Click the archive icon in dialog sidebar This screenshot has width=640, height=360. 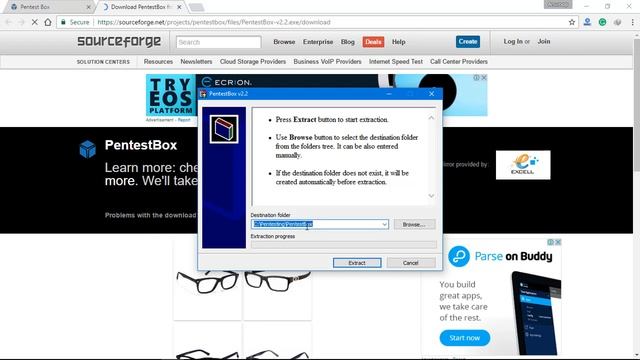(224, 129)
